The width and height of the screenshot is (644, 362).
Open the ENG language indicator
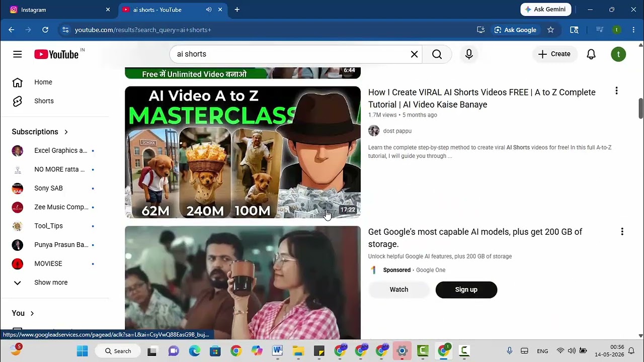pos(542,351)
